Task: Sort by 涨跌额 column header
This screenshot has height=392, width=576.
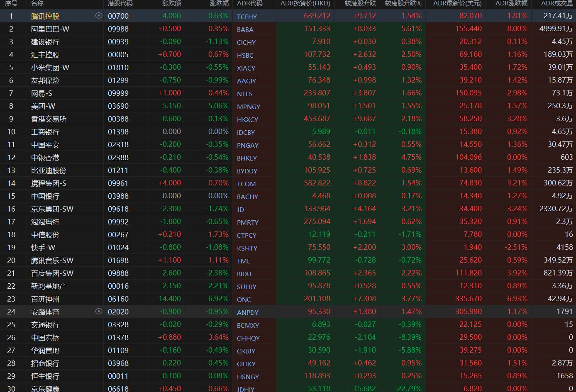Action: pyautogui.click(x=171, y=3)
